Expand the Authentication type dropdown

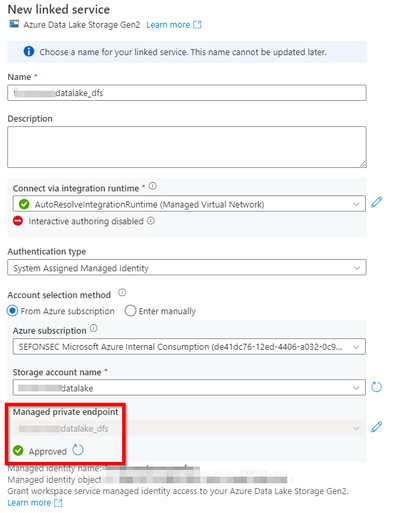coord(187,268)
